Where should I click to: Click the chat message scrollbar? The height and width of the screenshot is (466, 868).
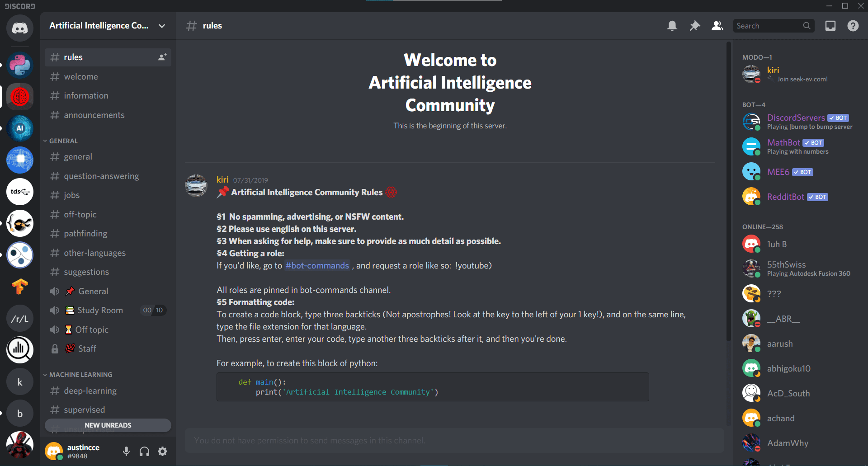728,192
